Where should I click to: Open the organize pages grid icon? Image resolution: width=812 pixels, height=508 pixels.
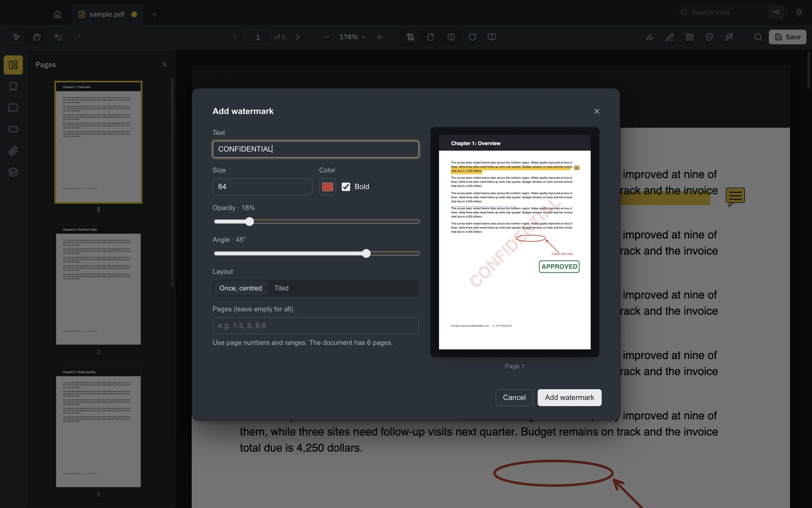pos(690,37)
